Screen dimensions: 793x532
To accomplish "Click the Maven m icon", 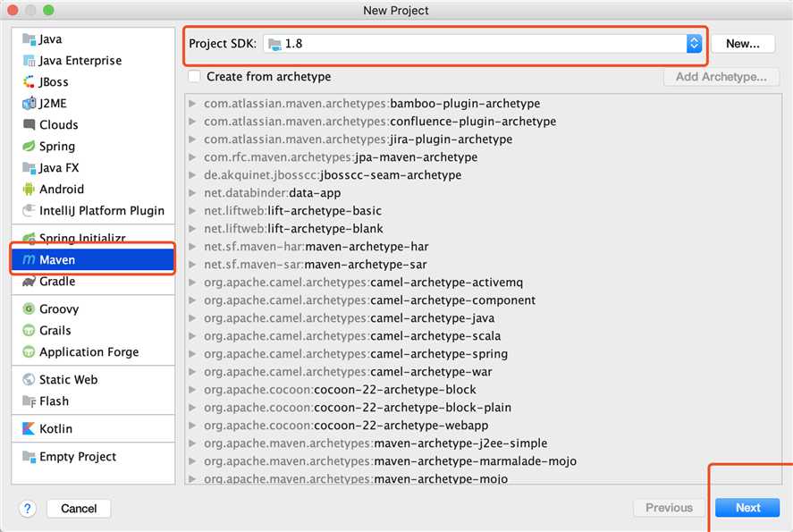I will click(29, 259).
